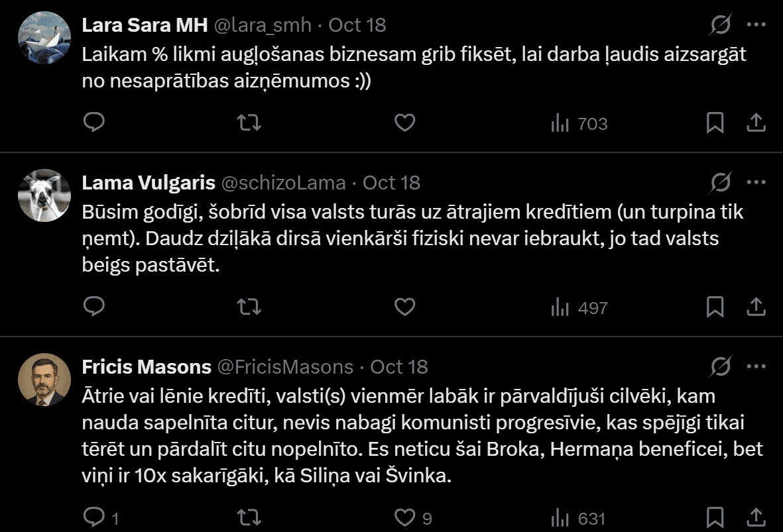Share Lama Vulgaris's tweet
This screenshot has width=783, height=532.
click(x=756, y=307)
